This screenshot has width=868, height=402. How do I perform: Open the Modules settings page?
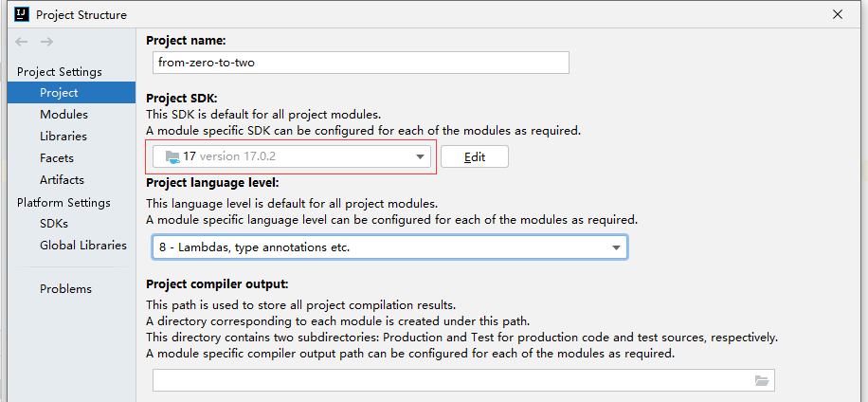pos(63,115)
